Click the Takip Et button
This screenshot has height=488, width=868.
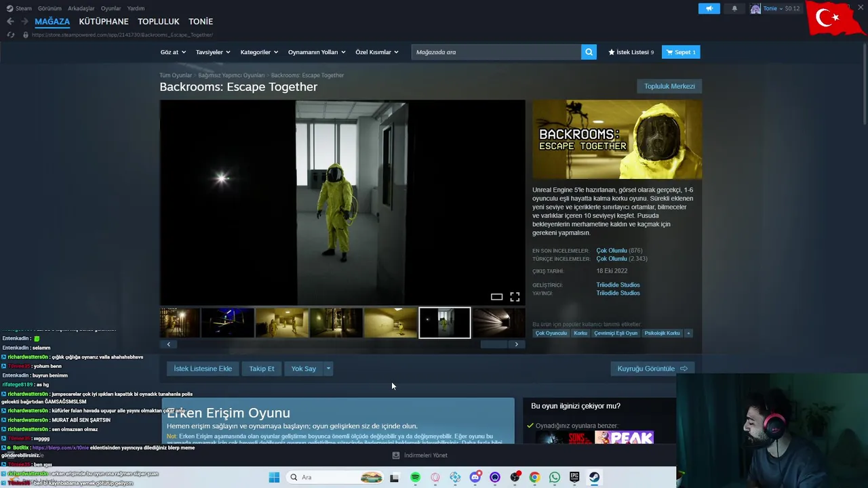click(x=262, y=369)
